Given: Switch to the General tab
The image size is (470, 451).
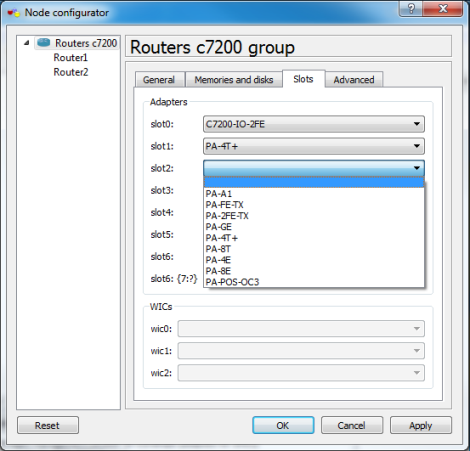Looking at the screenshot, I should pyautogui.click(x=159, y=80).
